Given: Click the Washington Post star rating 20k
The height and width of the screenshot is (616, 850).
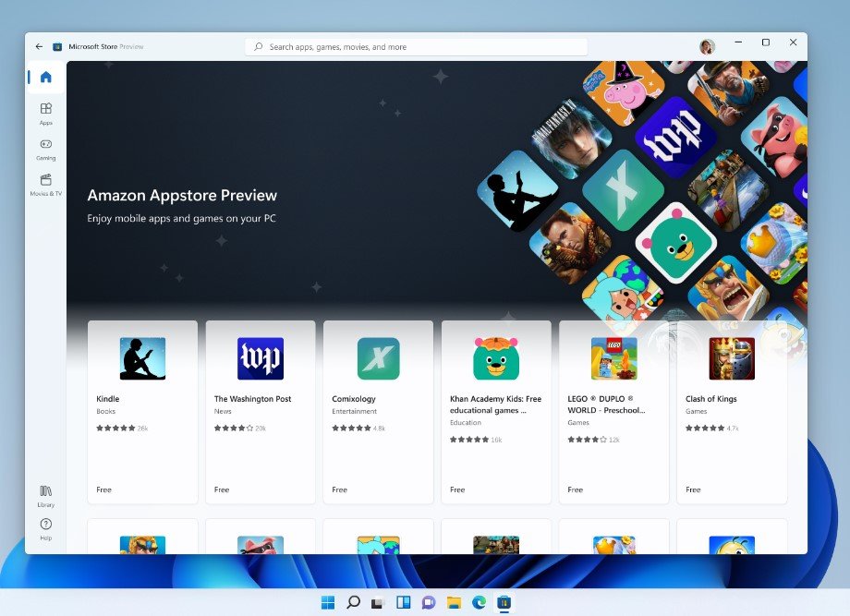Looking at the screenshot, I should (x=240, y=428).
